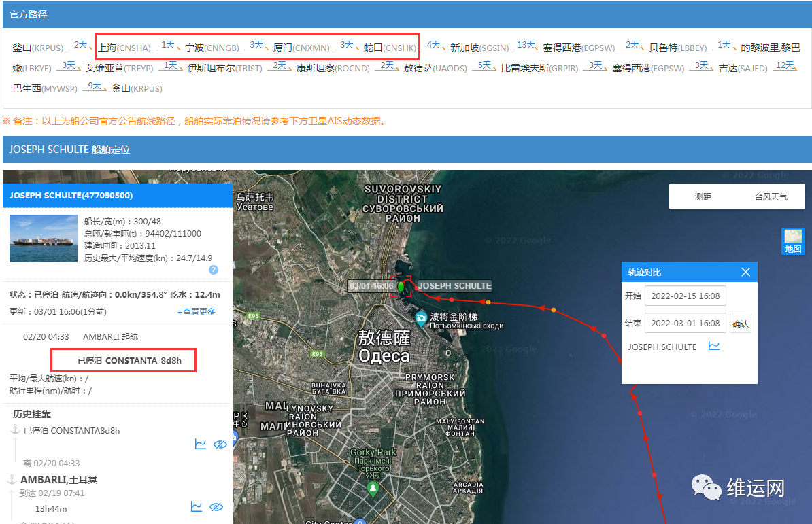Image resolution: width=812 pixels, height=524 pixels.
Task: Toggle track visibility for CONSTANTA port call
Action: coord(220,444)
